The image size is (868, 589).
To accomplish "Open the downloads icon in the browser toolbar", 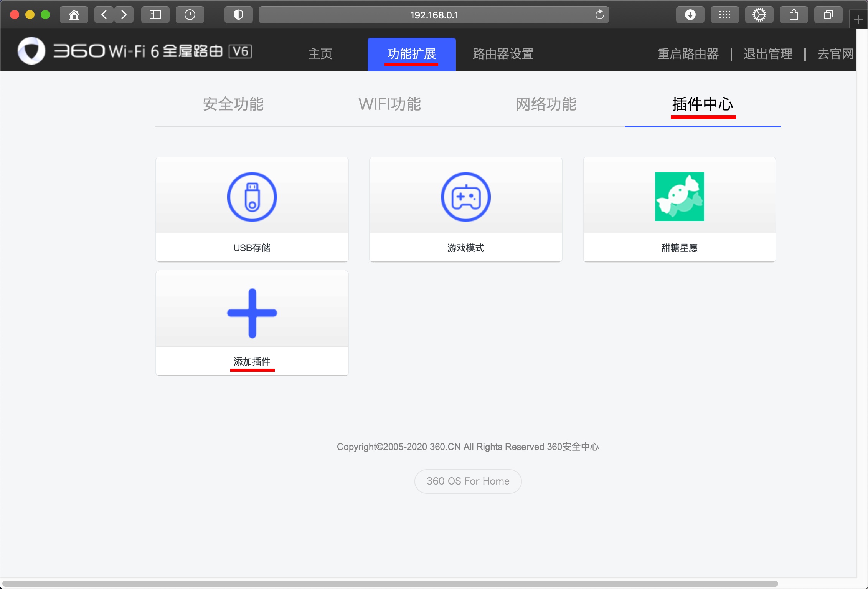I will pos(690,15).
